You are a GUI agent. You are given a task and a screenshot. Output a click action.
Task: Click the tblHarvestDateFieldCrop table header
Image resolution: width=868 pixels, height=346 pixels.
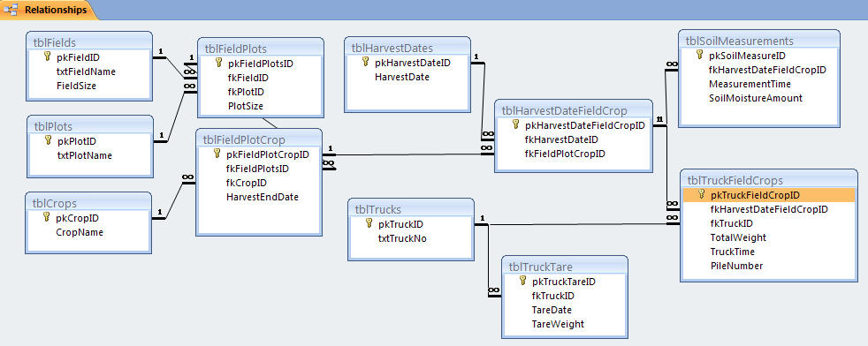click(x=574, y=110)
